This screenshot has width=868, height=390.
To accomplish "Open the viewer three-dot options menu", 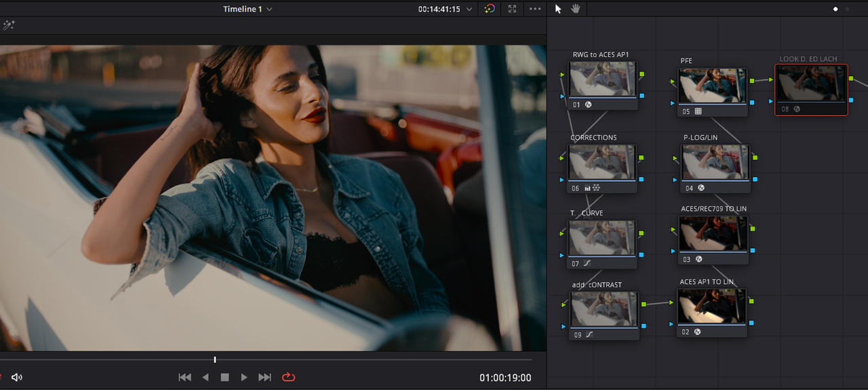I will coord(535,9).
